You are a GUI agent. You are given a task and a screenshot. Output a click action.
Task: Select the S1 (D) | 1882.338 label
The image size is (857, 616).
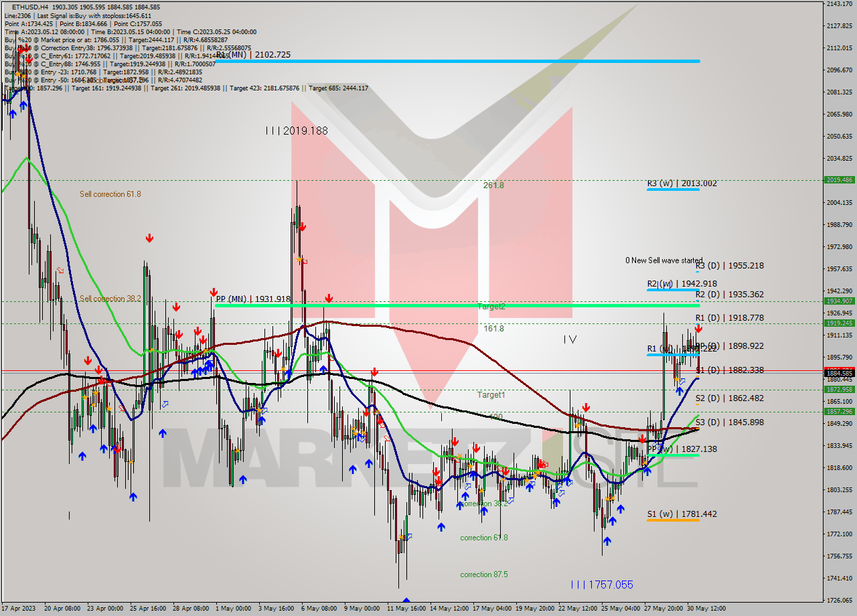point(729,370)
